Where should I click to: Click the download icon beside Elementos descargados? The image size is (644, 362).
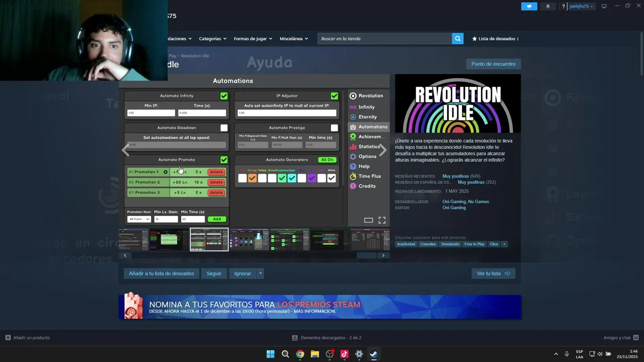[295, 338]
